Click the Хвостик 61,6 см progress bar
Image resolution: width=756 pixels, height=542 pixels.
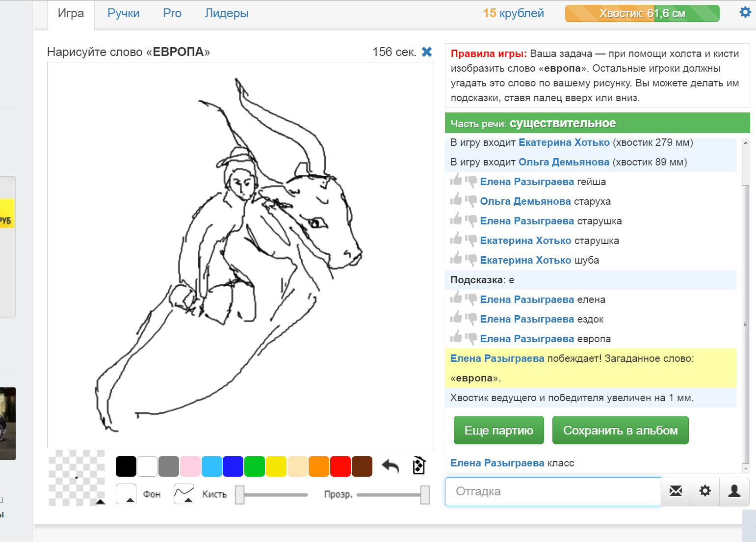point(642,13)
